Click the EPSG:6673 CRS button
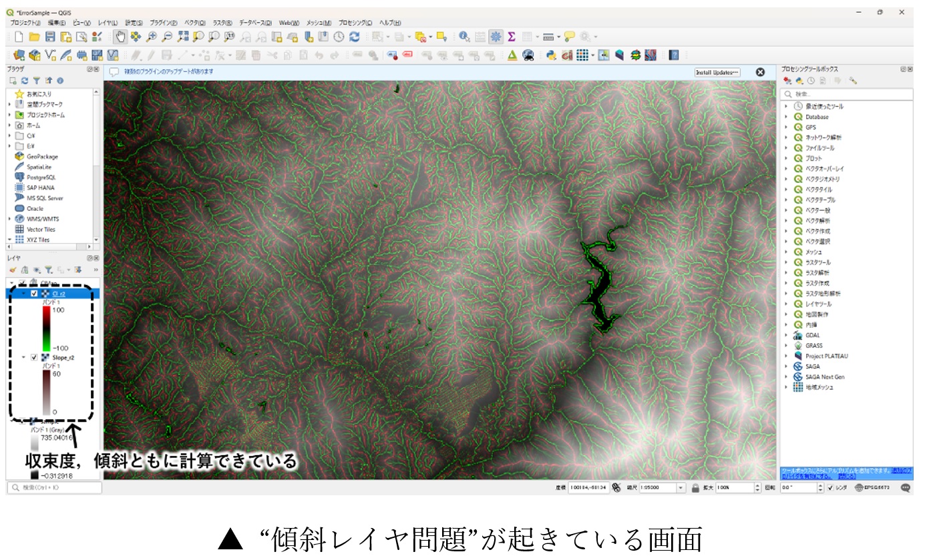 pos(872,488)
